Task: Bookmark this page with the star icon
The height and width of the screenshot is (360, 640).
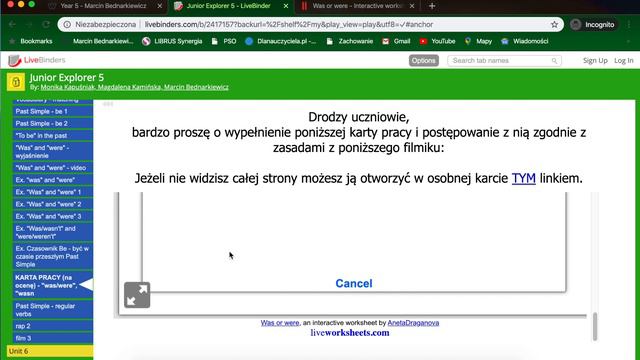Action: point(554,24)
